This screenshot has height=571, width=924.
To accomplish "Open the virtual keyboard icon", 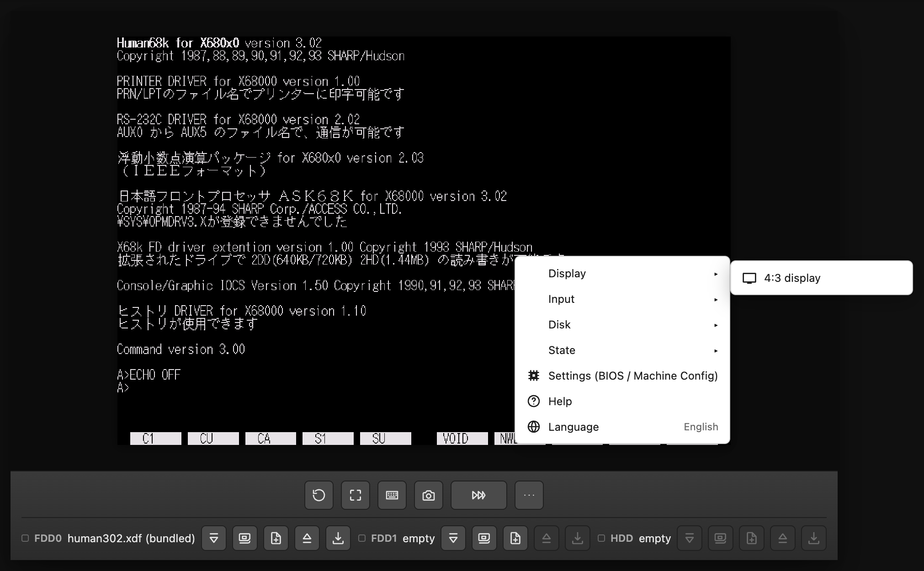I will [x=392, y=495].
